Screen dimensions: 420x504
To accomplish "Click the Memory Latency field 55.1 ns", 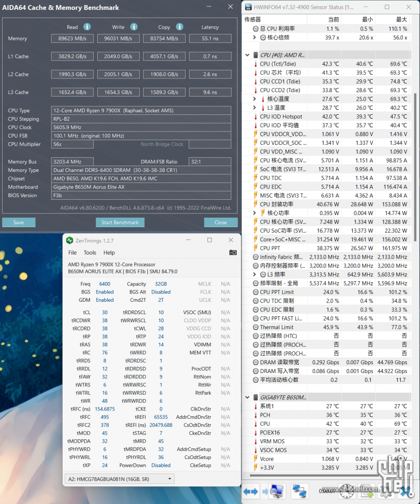I will point(210,39).
